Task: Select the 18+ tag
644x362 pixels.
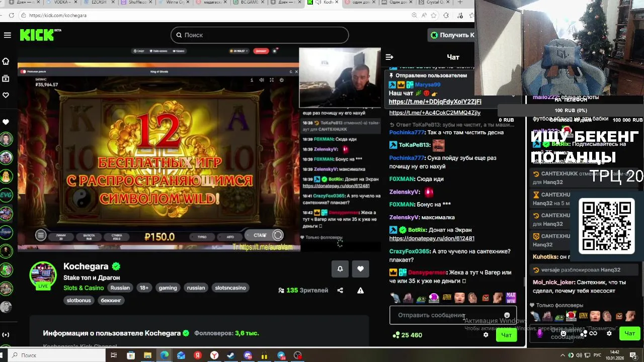Action: coord(144,288)
